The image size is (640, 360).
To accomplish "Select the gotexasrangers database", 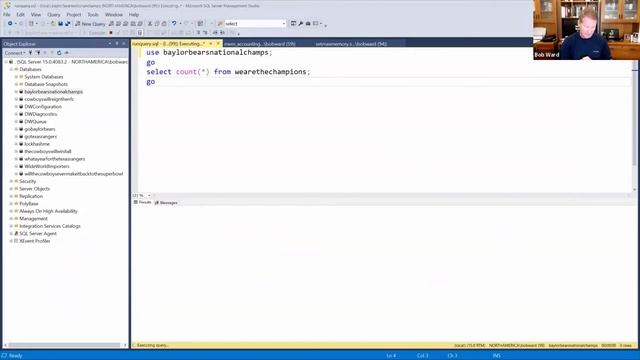I will pyautogui.click(x=40, y=136).
